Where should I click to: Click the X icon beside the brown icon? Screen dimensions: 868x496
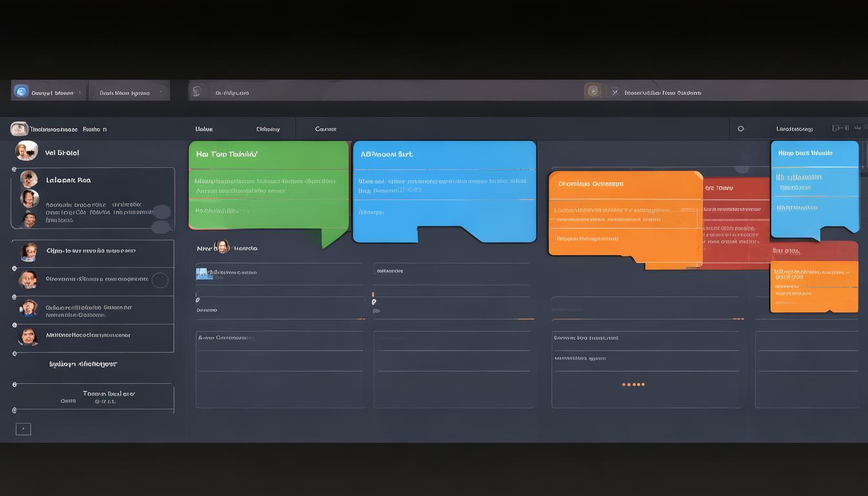coord(614,92)
